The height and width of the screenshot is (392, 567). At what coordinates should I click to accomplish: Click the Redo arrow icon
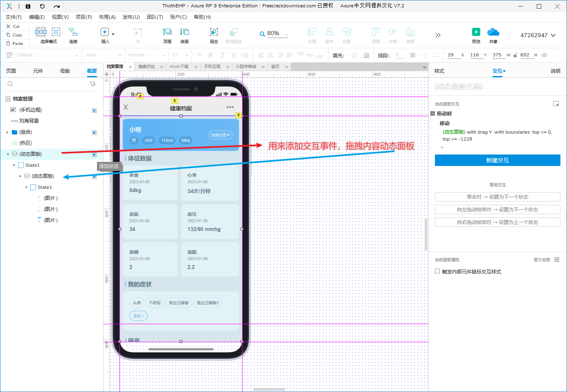coord(57,6)
